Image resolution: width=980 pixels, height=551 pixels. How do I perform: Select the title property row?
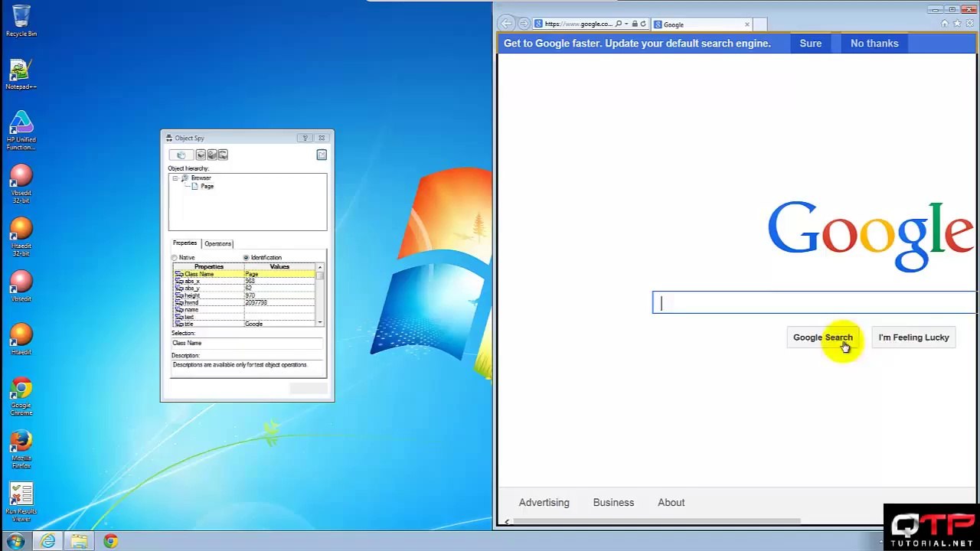(x=243, y=324)
